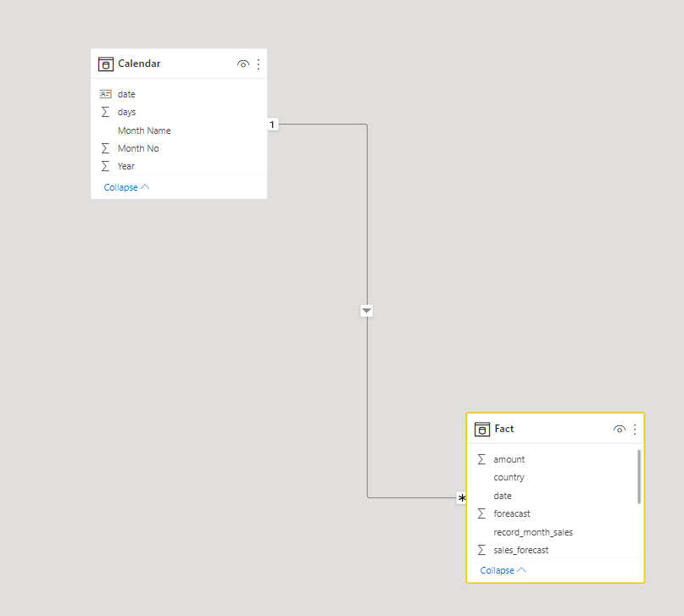The width and height of the screenshot is (684, 616).
Task: Select the Month Name field
Action: (x=179, y=130)
